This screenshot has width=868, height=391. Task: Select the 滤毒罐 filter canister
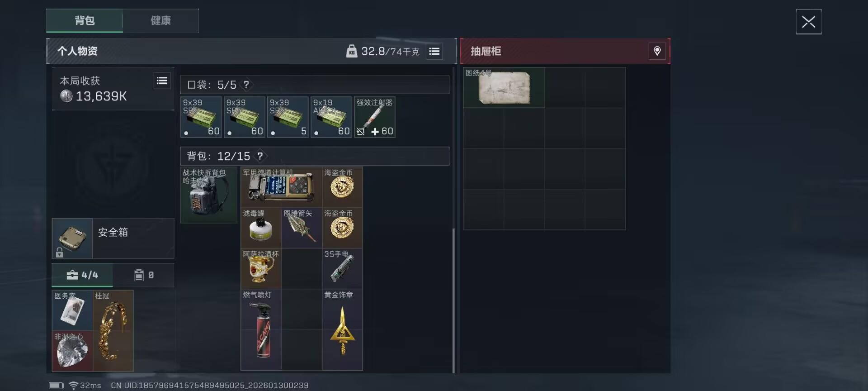click(261, 228)
